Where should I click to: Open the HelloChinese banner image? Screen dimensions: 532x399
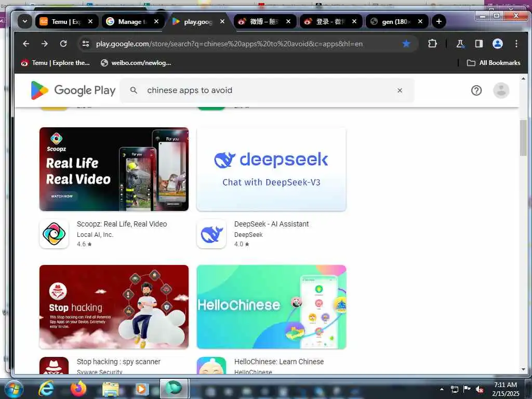pos(271,307)
